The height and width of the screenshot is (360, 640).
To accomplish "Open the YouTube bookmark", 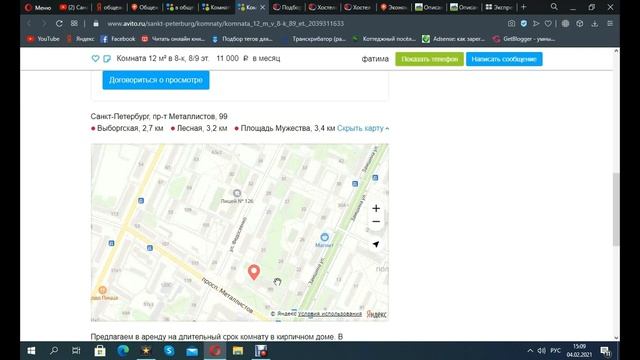I will pos(43,39).
